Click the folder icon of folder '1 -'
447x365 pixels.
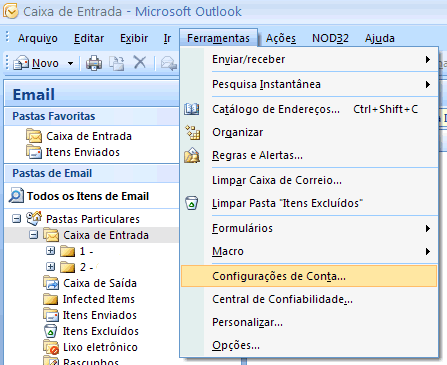68,251
